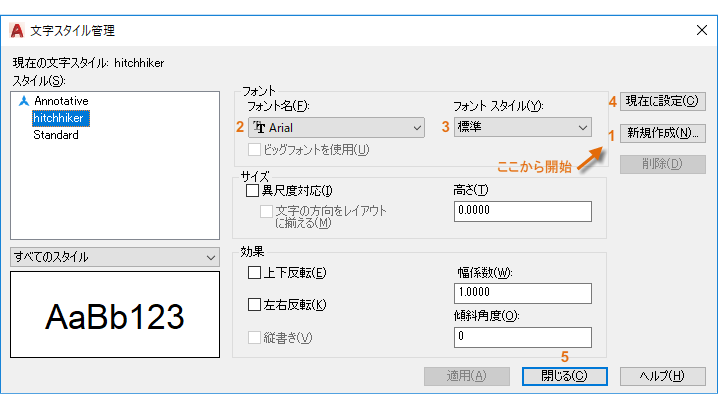Click the 幅係数 width factor field
The height and width of the screenshot is (400, 724).
point(521,293)
